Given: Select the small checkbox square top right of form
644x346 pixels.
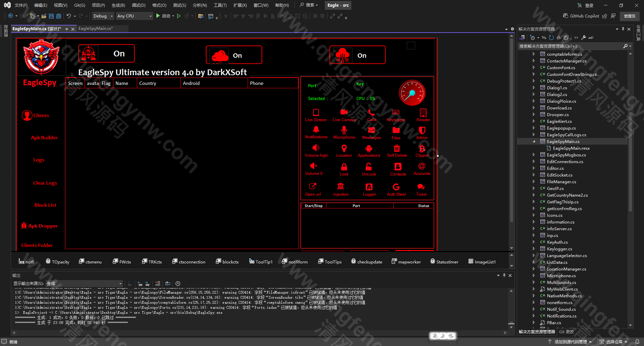Looking at the screenshot, I should click(x=411, y=45).
